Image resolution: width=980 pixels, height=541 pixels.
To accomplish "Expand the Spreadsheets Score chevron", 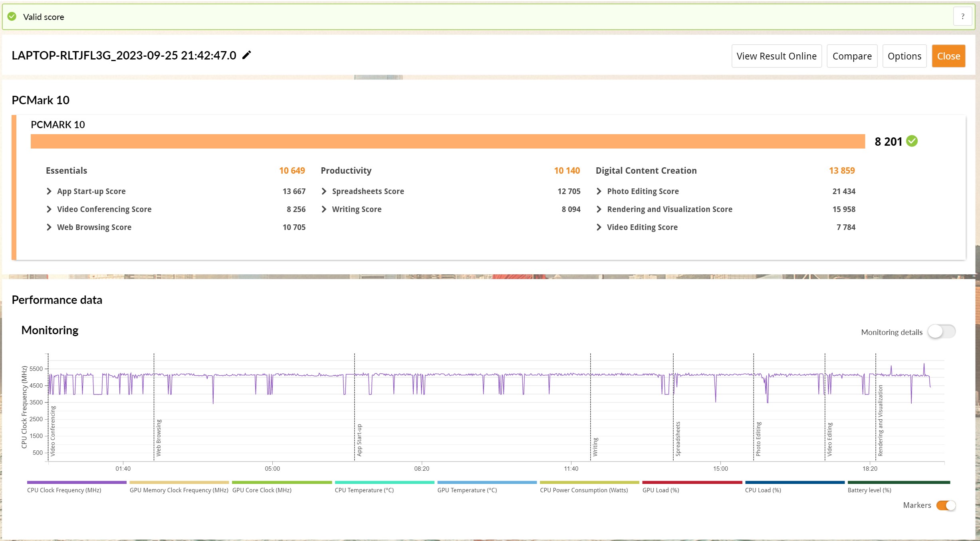I will tap(324, 191).
